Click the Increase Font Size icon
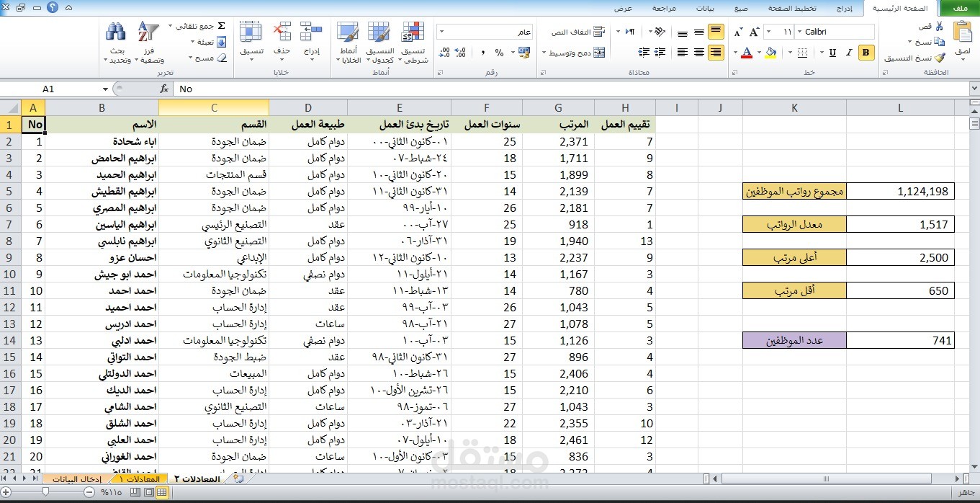The height and width of the screenshot is (503, 980). tap(754, 32)
